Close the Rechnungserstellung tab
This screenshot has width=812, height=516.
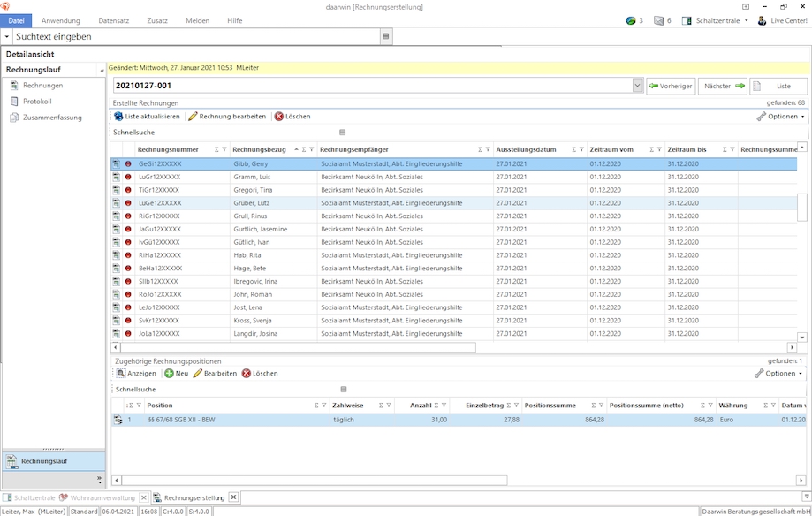pos(233,497)
